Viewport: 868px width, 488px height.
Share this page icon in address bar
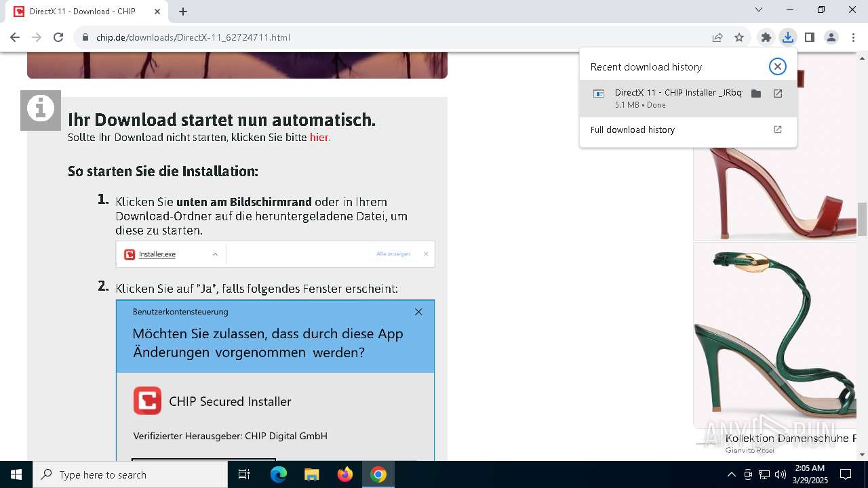click(x=717, y=37)
